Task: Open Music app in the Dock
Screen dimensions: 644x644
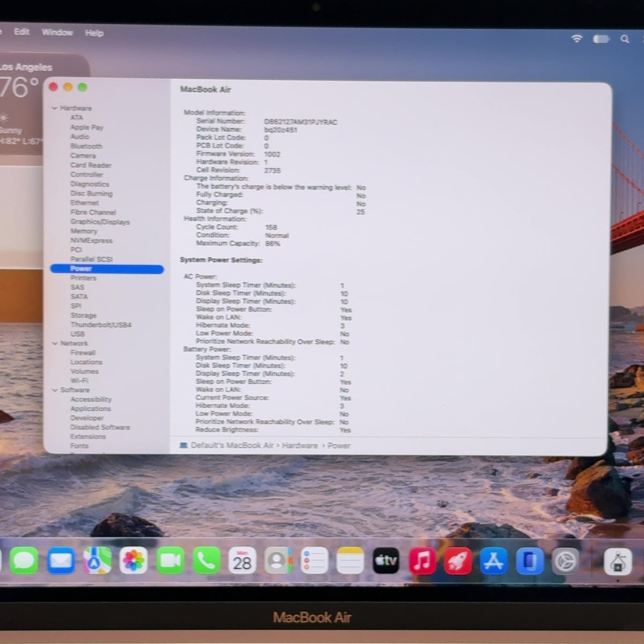Action: 422,561
